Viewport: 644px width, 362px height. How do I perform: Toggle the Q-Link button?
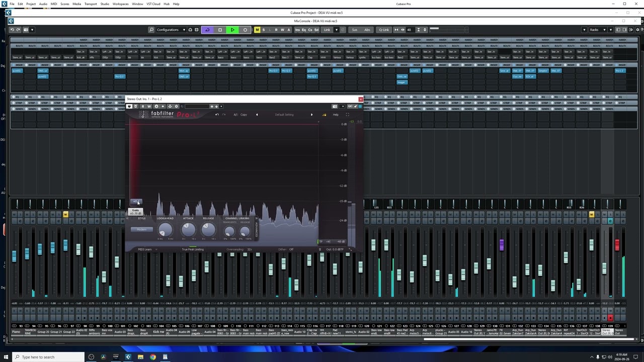(384, 30)
